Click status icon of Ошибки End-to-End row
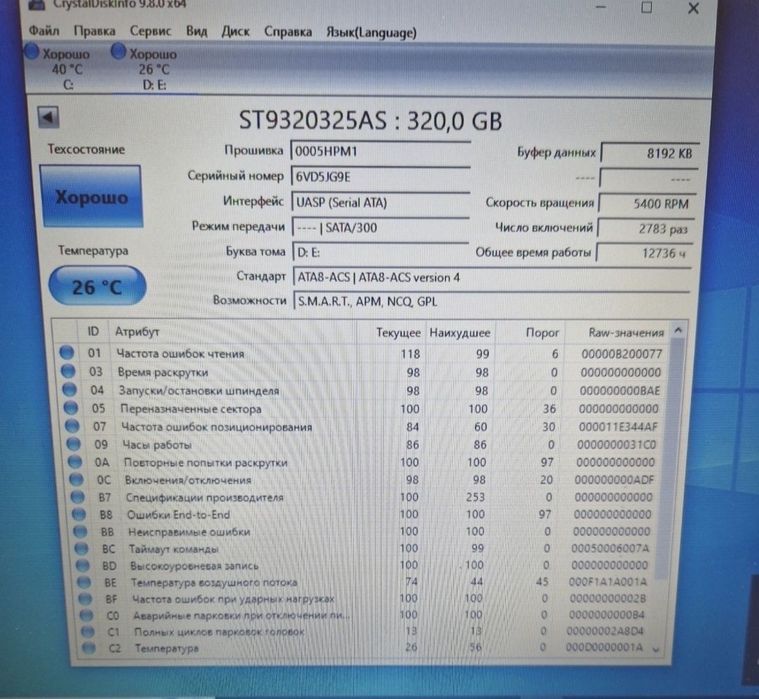759x699 pixels. pyautogui.click(x=79, y=514)
